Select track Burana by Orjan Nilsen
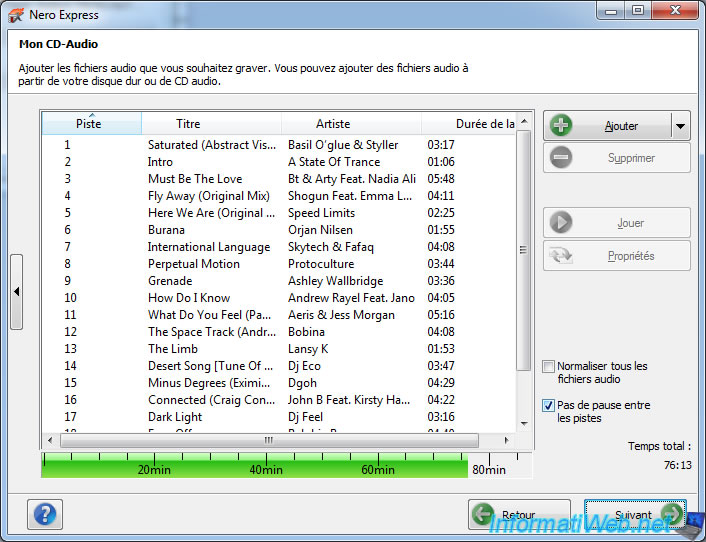The width and height of the screenshot is (706, 542). point(166,230)
